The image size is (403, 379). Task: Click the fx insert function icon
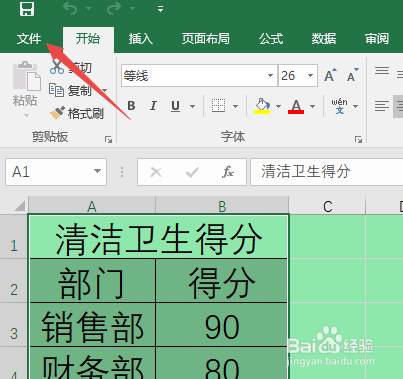click(x=228, y=172)
